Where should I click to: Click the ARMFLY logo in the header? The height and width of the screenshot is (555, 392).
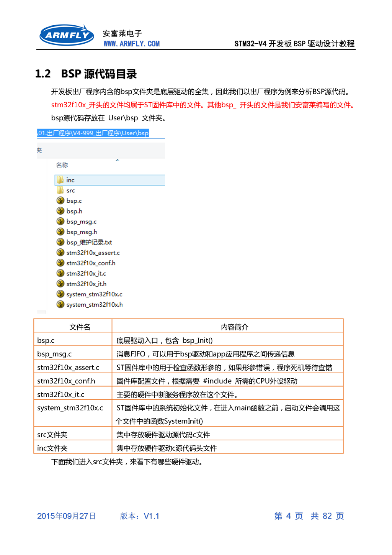(67, 35)
